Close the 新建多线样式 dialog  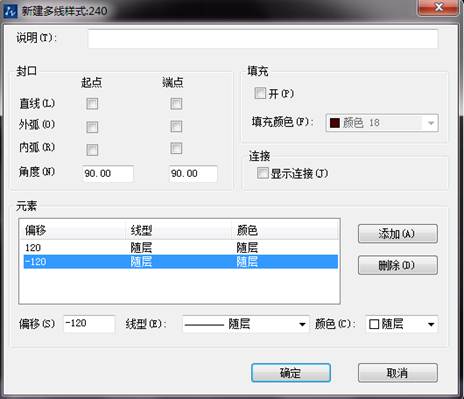[x=439, y=7]
